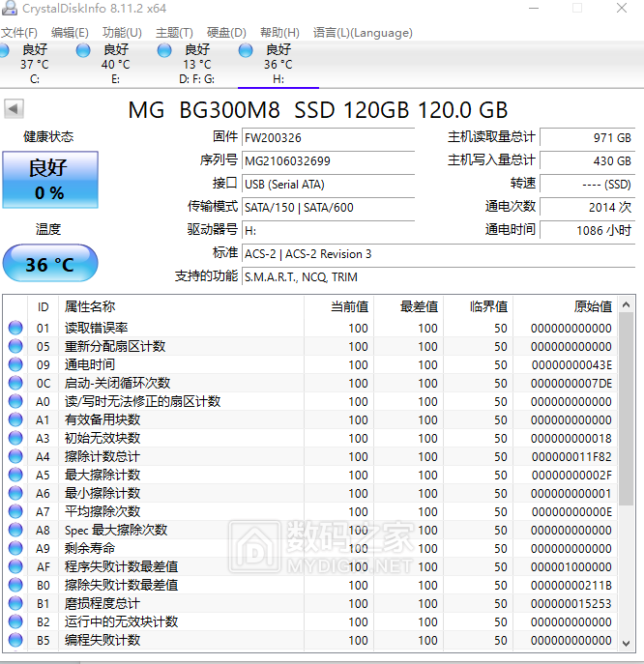Screen dimensions: 644x664
Task: Open the 功能(U) menu
Action: 122,33
